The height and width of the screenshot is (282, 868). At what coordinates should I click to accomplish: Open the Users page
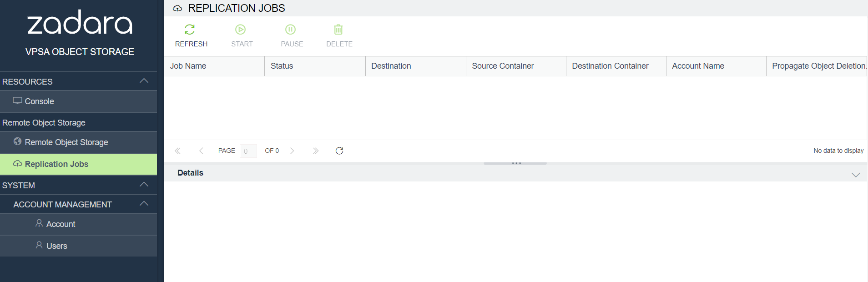[x=78, y=246]
